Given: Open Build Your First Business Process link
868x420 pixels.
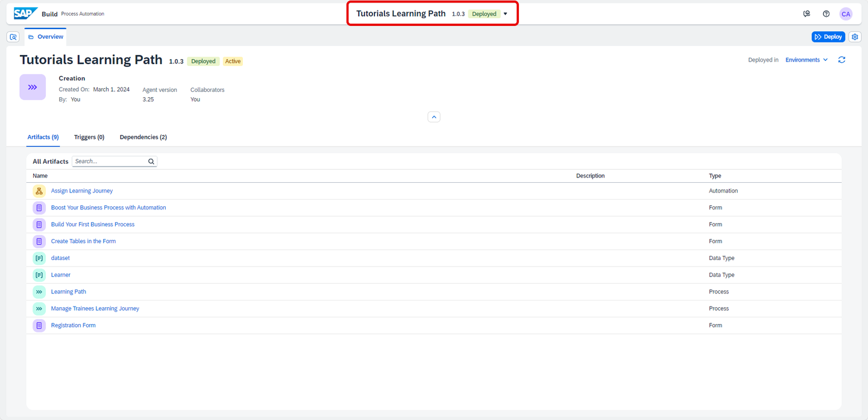Looking at the screenshot, I should pos(93,224).
